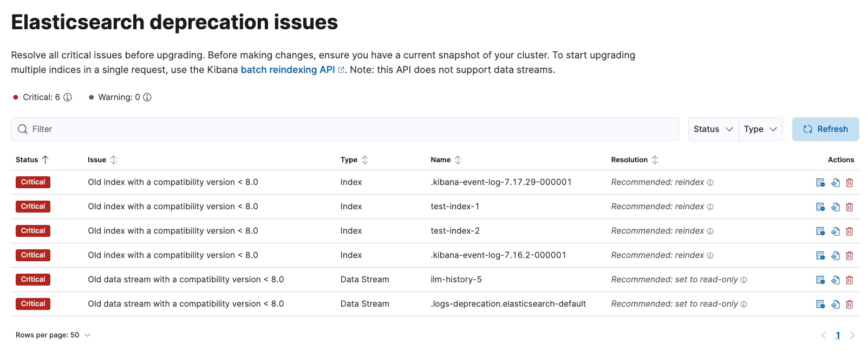
Task: Open the Type filter dropdown
Action: point(760,129)
